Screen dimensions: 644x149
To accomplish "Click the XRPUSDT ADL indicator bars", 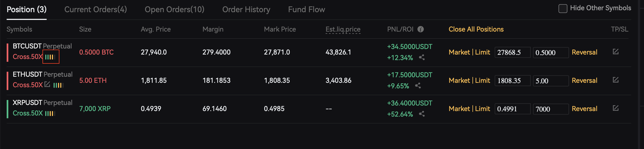I will (x=50, y=114).
